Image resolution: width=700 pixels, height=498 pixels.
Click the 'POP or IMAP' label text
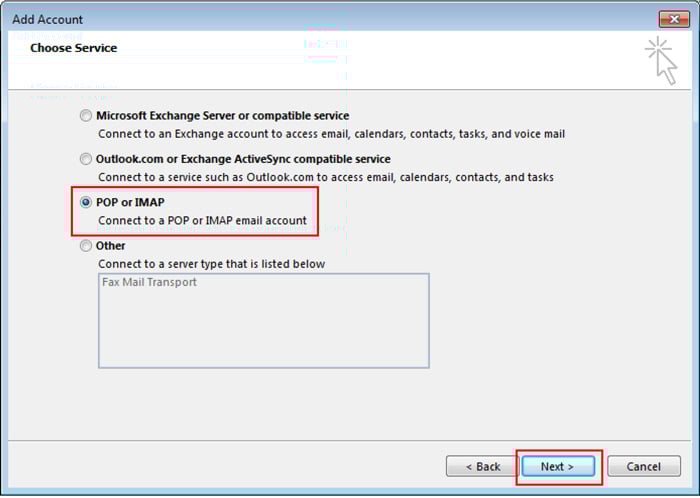pos(130,202)
